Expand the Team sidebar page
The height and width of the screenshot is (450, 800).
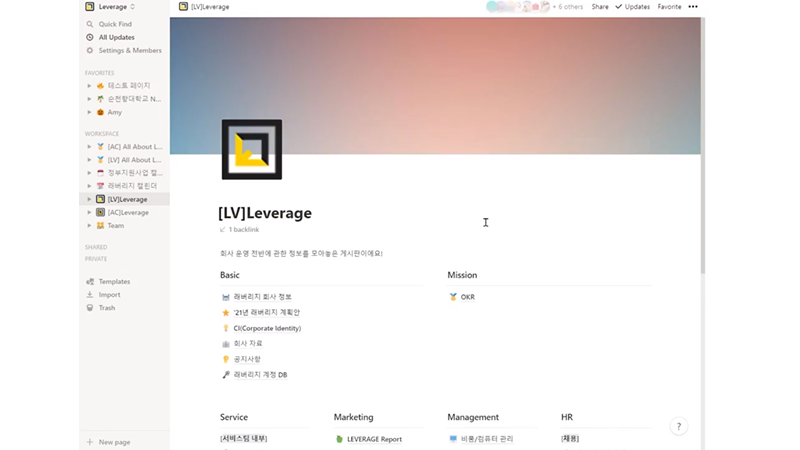pyautogui.click(x=89, y=226)
